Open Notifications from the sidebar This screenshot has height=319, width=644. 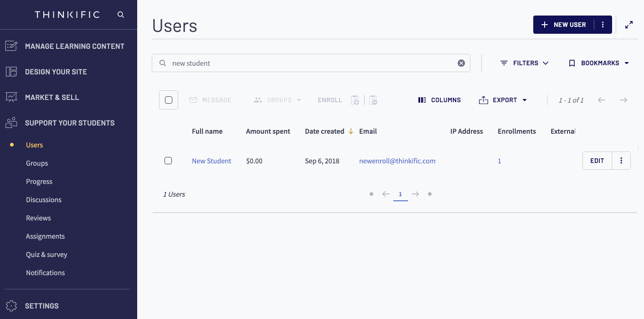point(45,272)
